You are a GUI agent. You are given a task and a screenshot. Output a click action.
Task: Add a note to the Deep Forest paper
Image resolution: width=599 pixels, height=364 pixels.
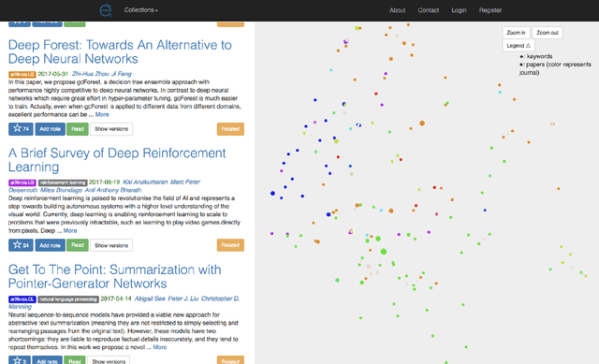(x=50, y=129)
